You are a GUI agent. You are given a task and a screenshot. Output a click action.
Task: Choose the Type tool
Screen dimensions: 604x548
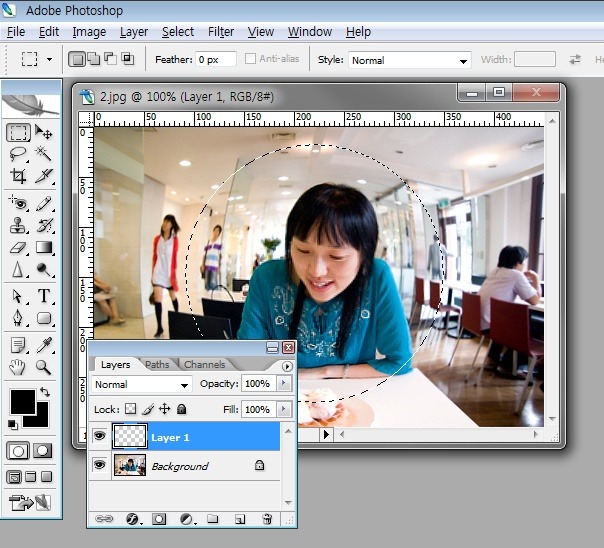click(44, 296)
